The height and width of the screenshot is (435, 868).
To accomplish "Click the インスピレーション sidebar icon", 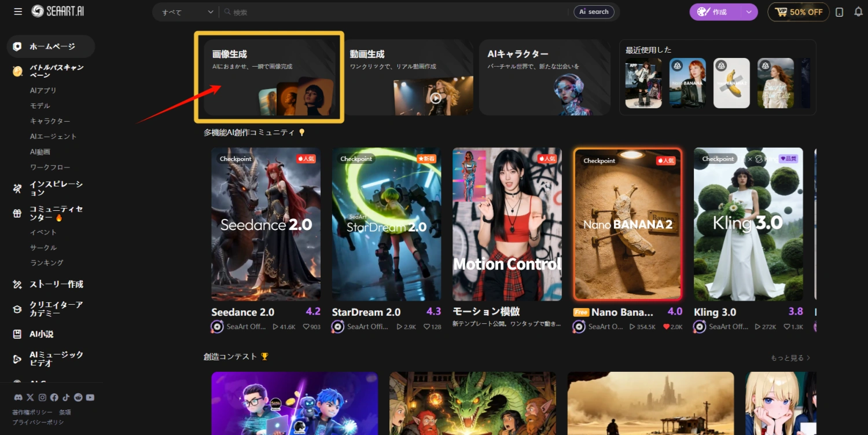I will pos(17,188).
